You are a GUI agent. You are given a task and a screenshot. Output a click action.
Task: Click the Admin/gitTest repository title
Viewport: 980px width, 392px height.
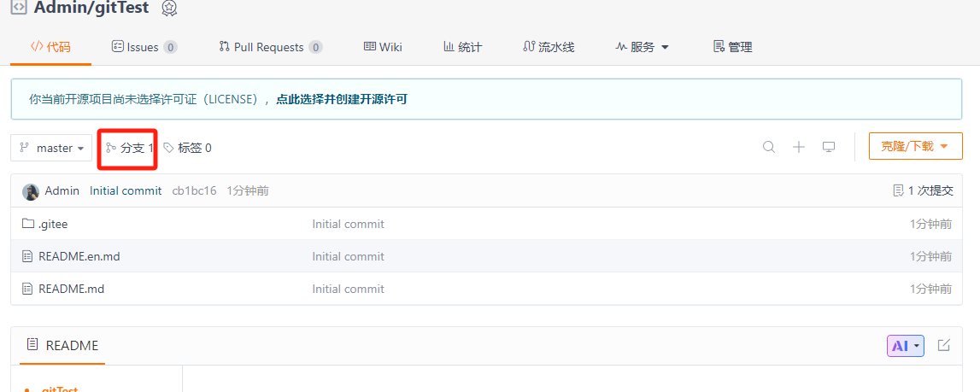pyautogui.click(x=91, y=8)
